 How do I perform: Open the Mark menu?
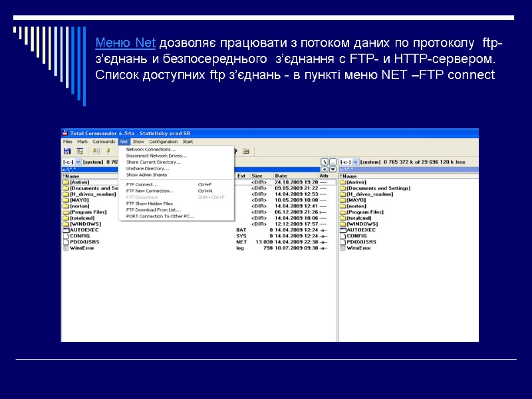coord(82,142)
